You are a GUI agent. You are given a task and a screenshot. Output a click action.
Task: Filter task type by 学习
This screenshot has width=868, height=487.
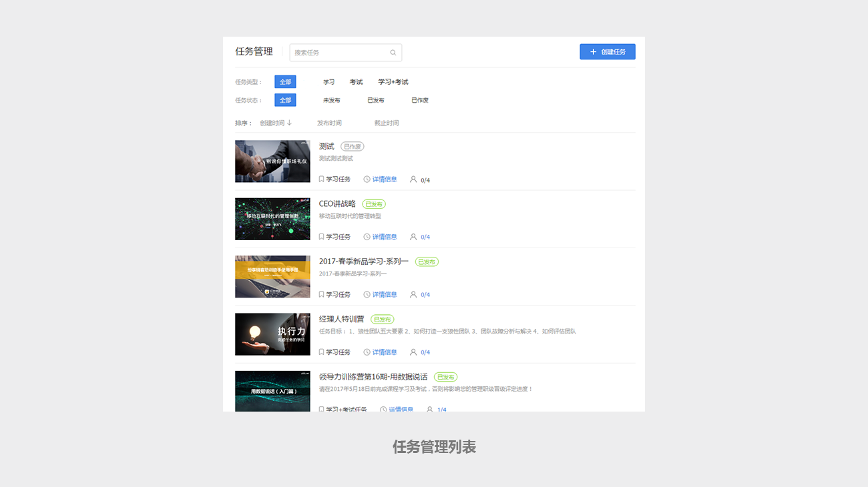[329, 82]
